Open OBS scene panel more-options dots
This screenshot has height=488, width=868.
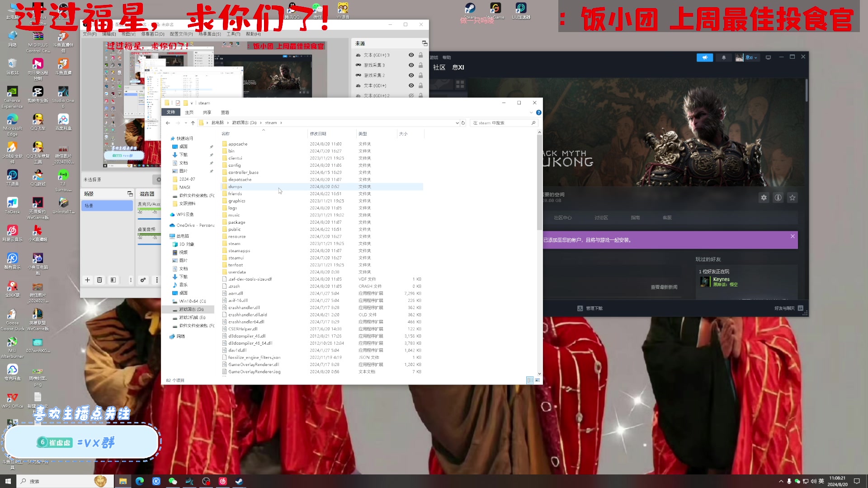pos(131,280)
